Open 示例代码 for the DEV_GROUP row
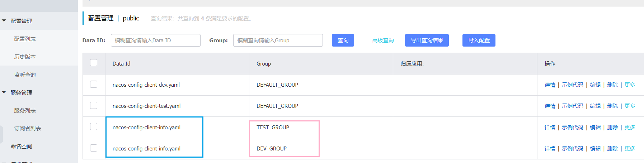The width and height of the screenshot is (644, 163). [x=573, y=149]
